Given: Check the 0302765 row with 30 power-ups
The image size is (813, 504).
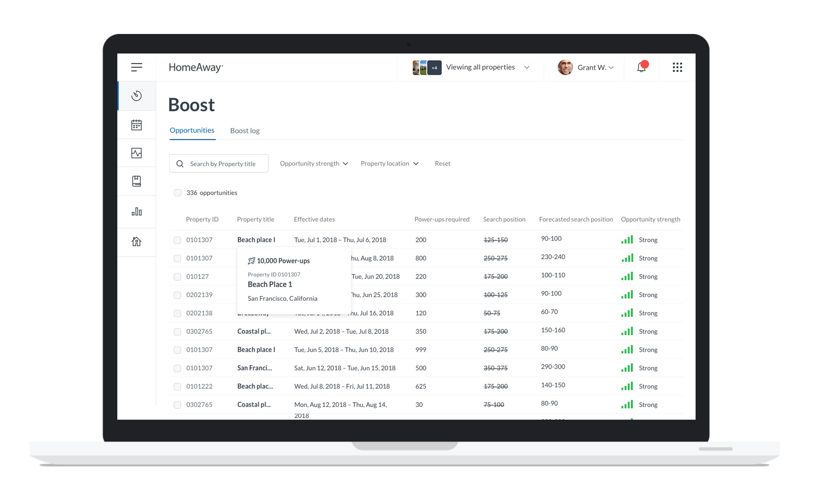Looking at the screenshot, I should click(x=177, y=405).
